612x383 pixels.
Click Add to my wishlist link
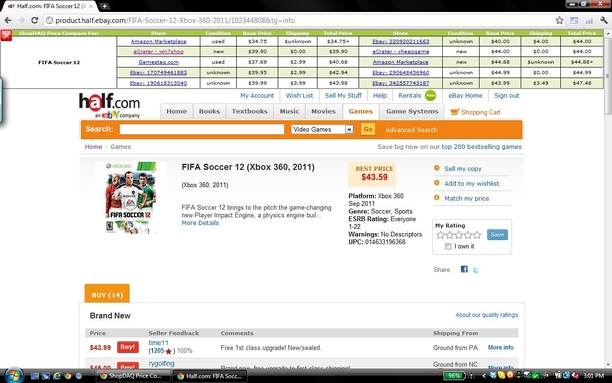[471, 183]
